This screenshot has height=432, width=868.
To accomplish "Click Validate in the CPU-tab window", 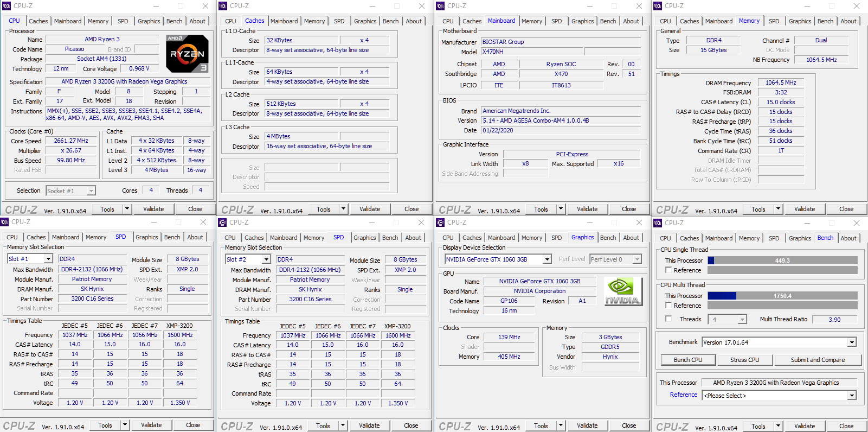I will coord(153,209).
